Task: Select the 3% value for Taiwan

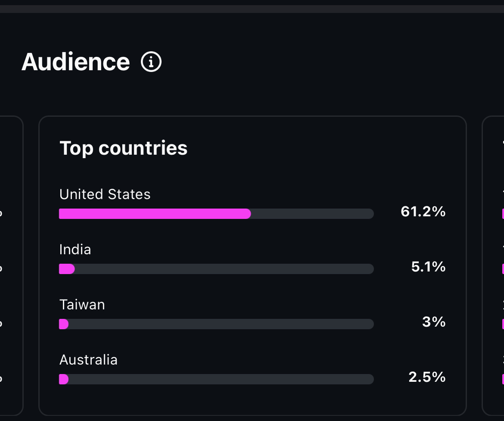Action: tap(433, 322)
